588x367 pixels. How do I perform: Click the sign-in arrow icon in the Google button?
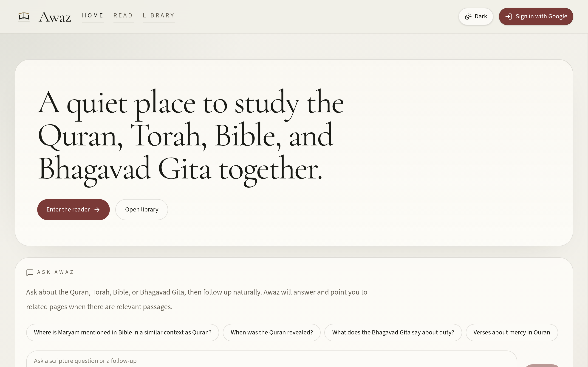click(x=509, y=17)
